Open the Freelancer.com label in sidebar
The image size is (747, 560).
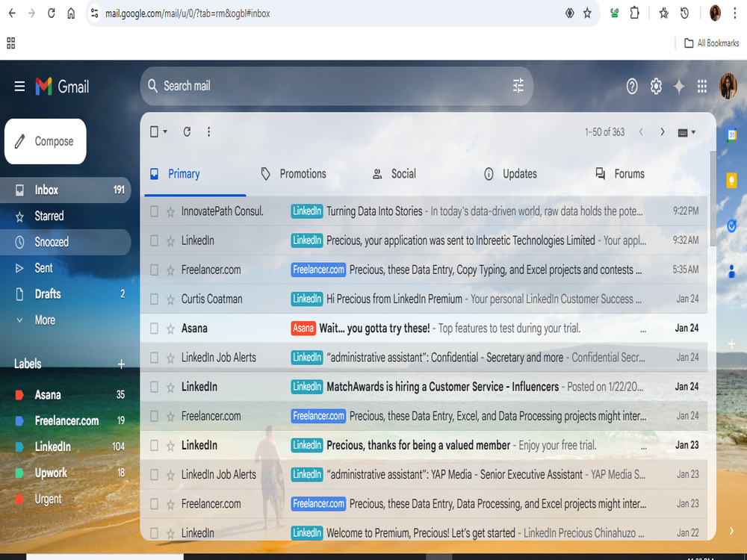pyautogui.click(x=65, y=421)
